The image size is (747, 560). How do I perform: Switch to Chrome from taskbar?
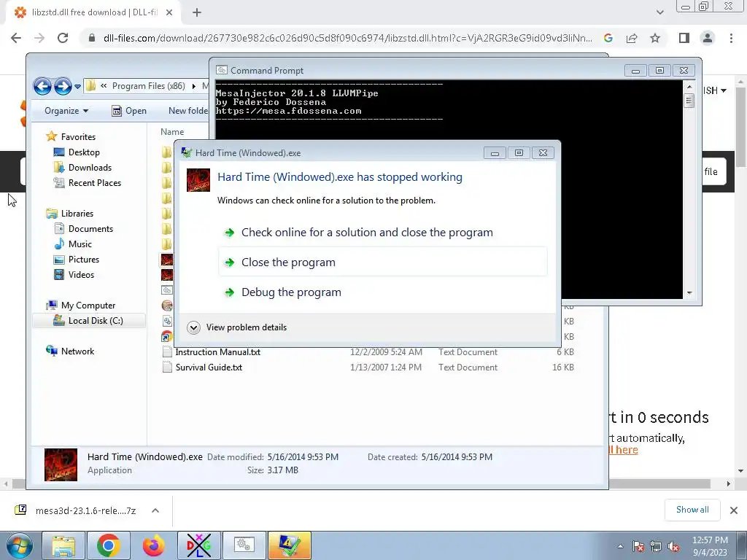point(108,545)
